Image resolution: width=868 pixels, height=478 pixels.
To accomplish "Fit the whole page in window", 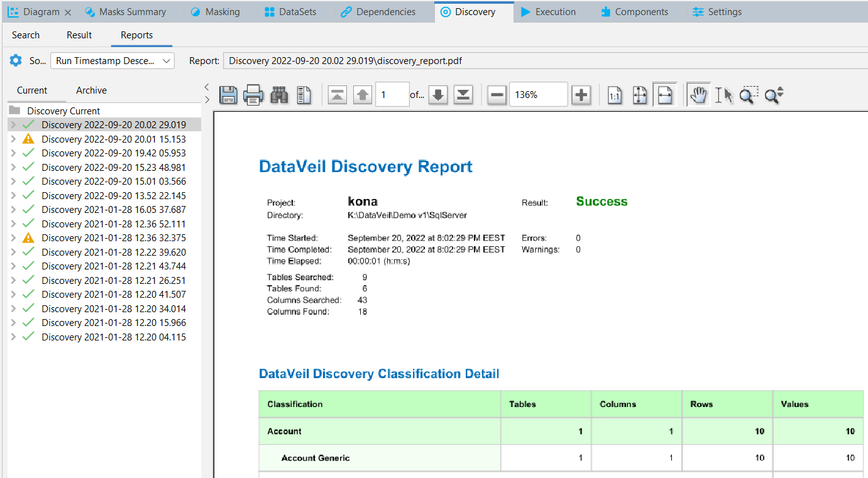I will point(640,95).
